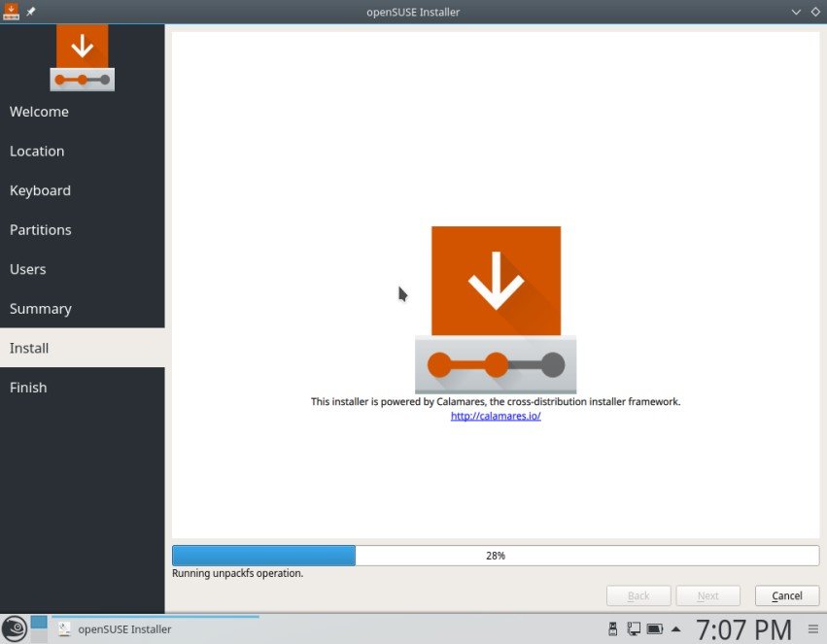Select the Finish step in sidebar
The height and width of the screenshot is (644, 827).
tap(83, 388)
